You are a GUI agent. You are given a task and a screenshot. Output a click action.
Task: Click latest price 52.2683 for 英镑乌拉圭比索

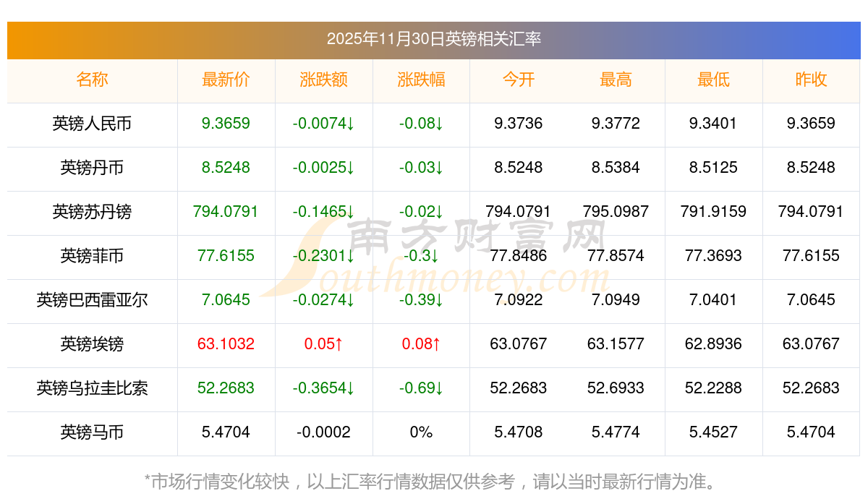click(226, 388)
